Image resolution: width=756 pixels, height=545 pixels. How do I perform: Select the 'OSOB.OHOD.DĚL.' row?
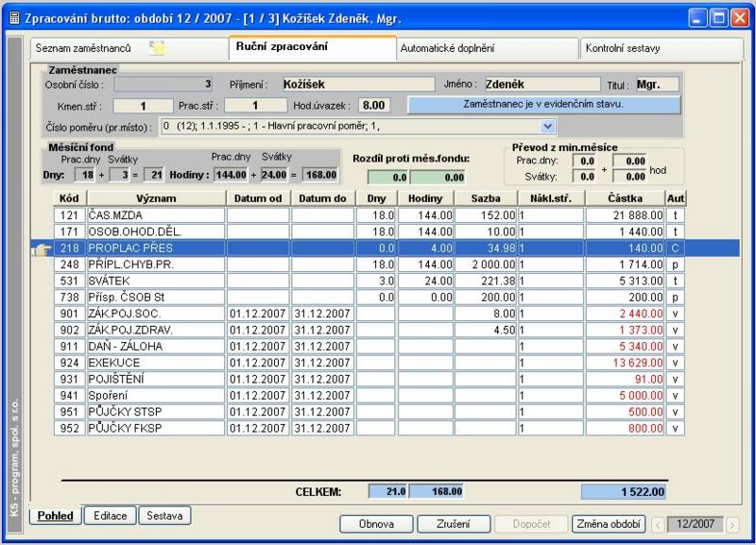[x=369, y=231]
